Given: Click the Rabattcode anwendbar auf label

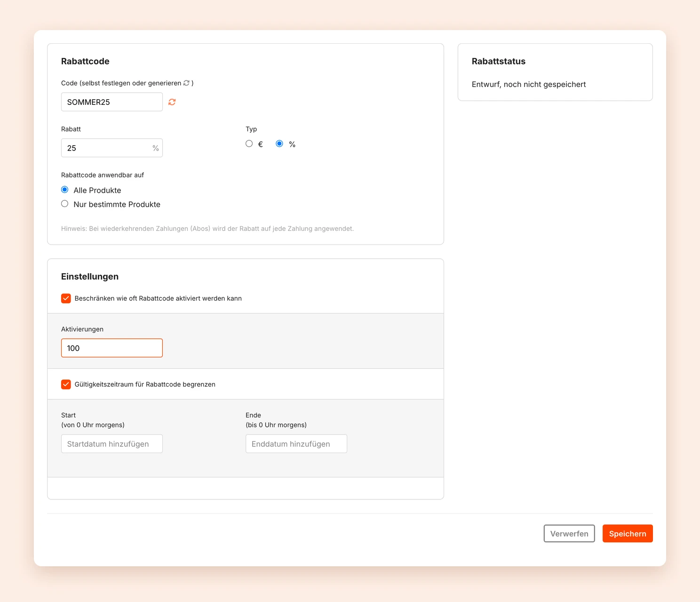Looking at the screenshot, I should (103, 175).
